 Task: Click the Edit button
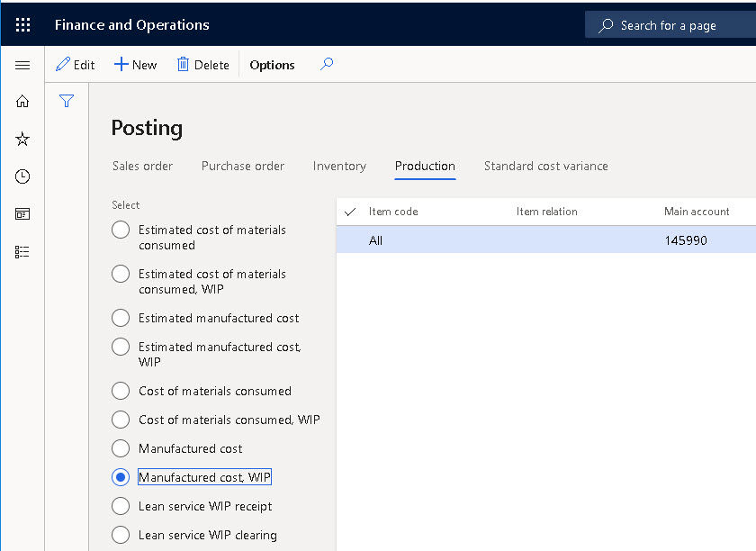tap(76, 64)
